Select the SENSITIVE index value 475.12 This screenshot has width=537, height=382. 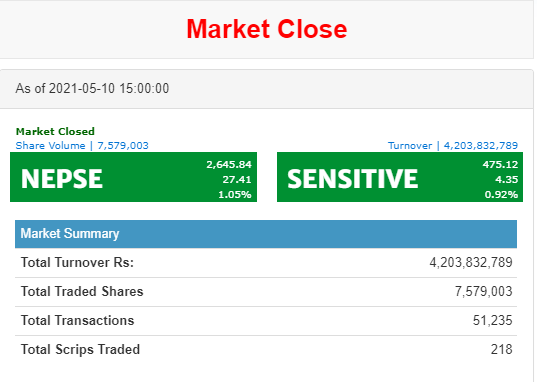pos(500,165)
